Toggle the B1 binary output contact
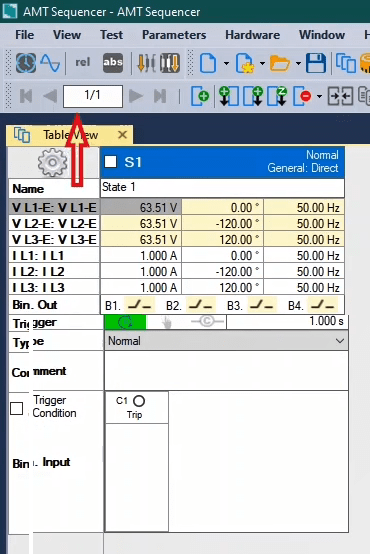The height and width of the screenshot is (554, 370). [x=140, y=305]
